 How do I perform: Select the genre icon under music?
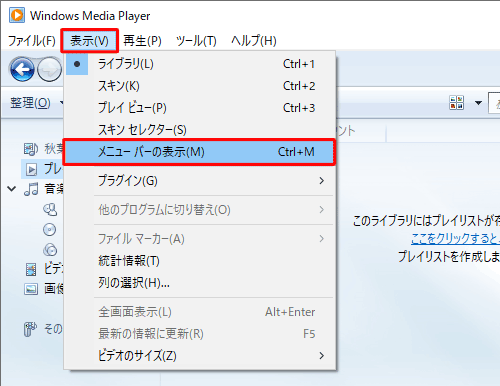click(x=50, y=250)
